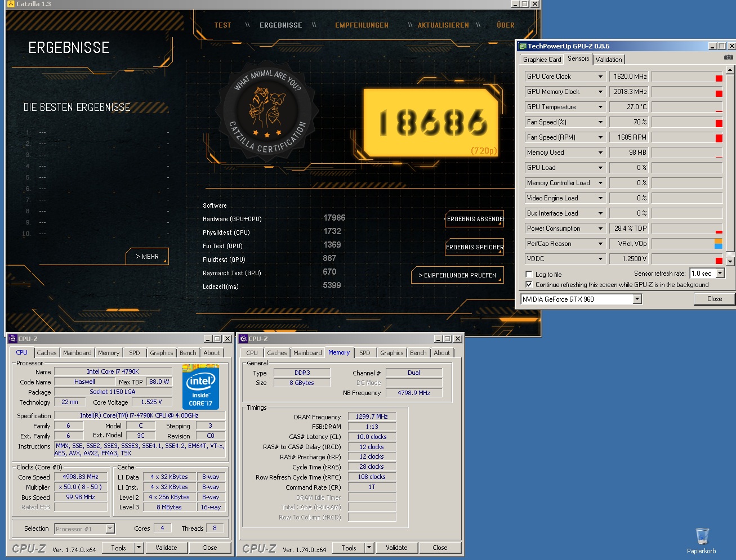Open the GPU Temperature sensor dropdown
The width and height of the screenshot is (736, 560).
600,107
